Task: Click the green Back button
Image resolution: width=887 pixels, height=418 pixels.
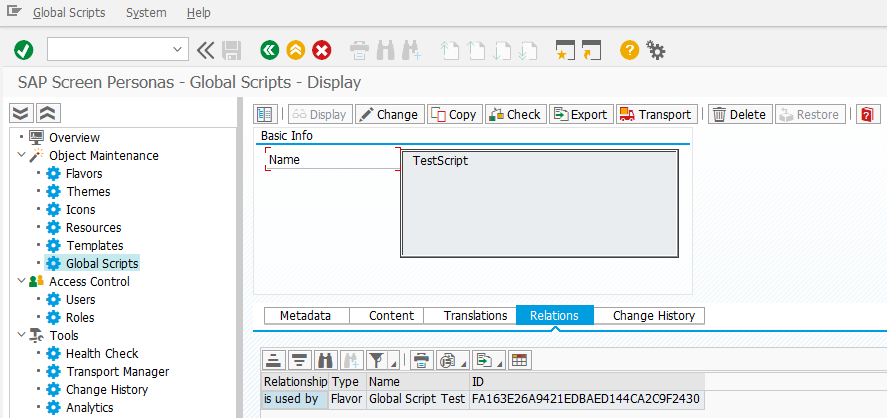Action: click(270, 50)
